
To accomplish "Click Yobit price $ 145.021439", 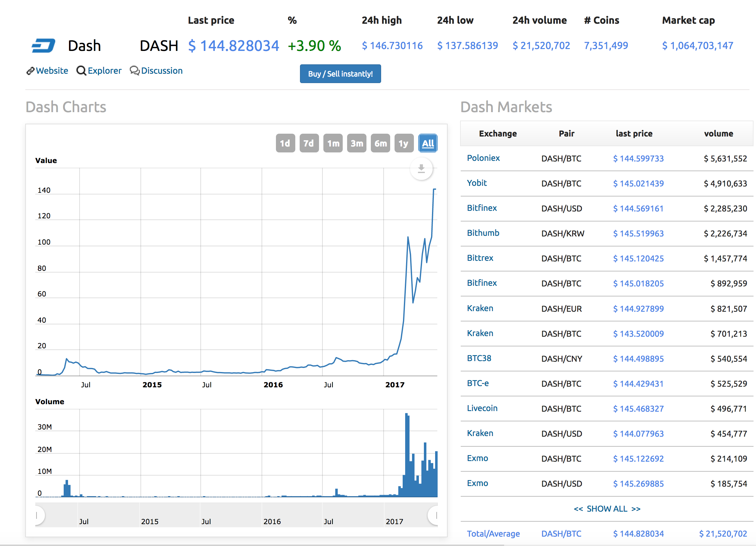I will coord(638,183).
